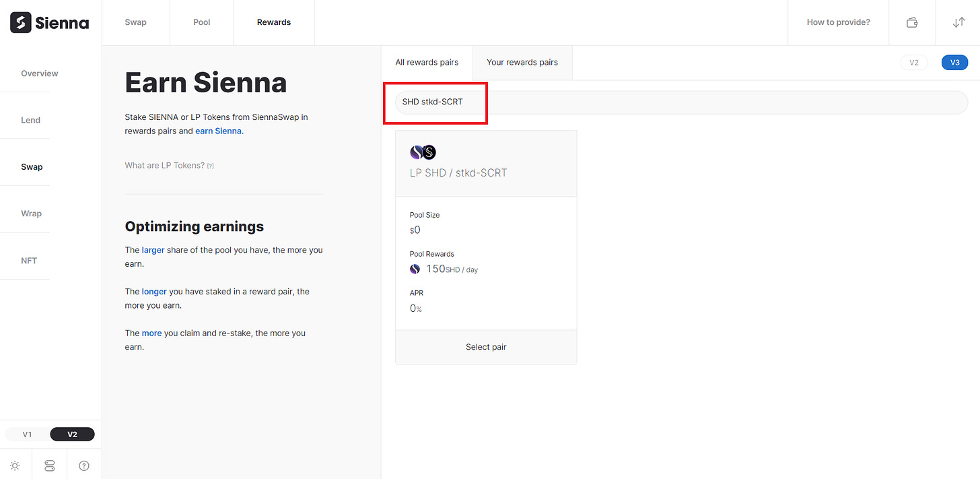Go to NFT in sidebar
980x479 pixels.
coord(29,260)
